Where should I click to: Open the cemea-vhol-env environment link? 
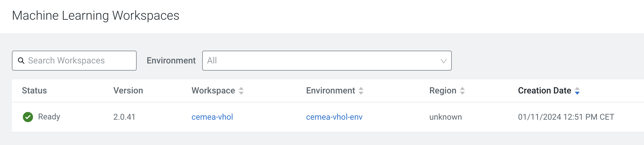coord(334,117)
